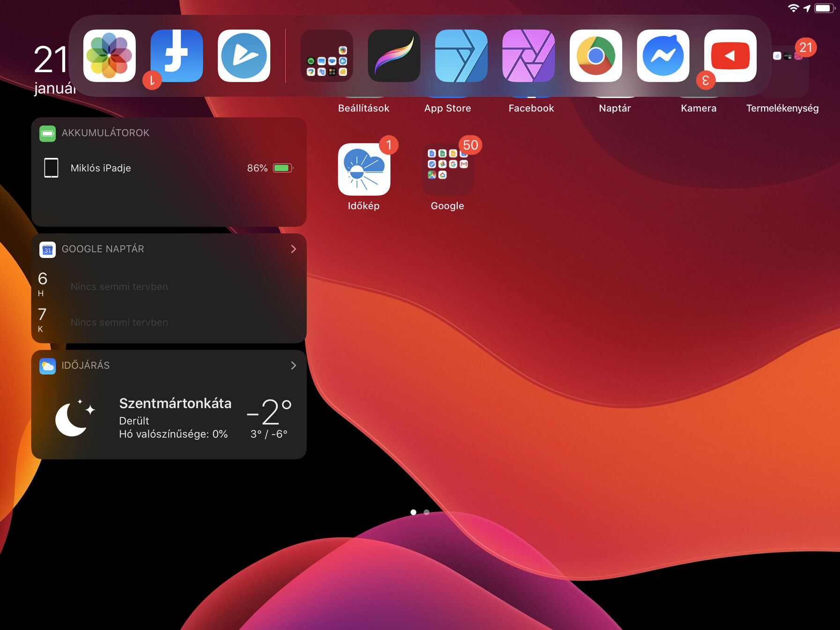Tap the −2° current temperature
The image size is (840, 630).
(269, 411)
